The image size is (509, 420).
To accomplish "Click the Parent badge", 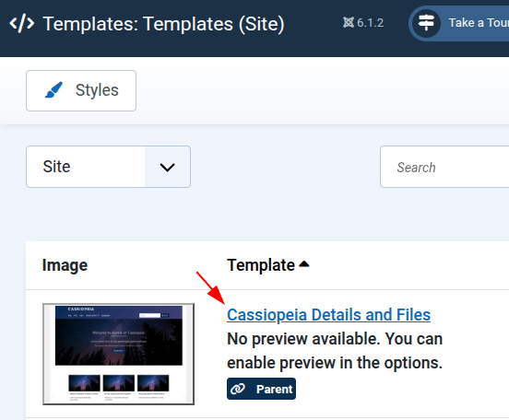I will click(261, 389).
